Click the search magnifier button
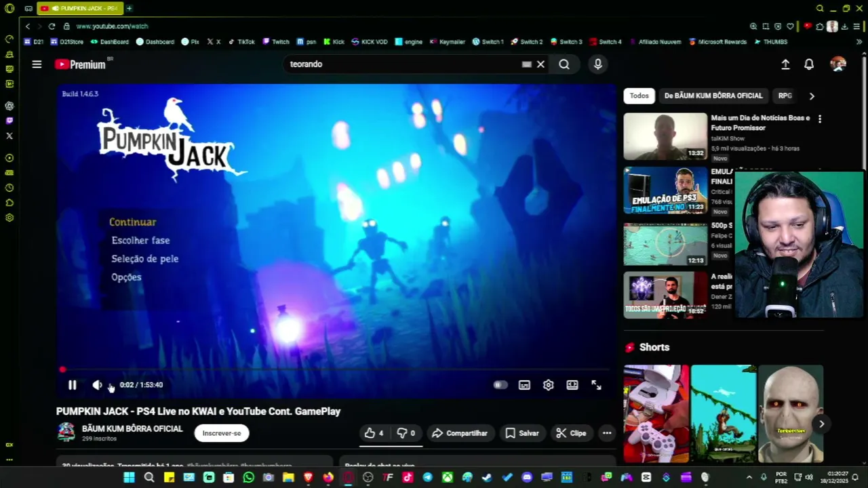Image resolution: width=868 pixels, height=488 pixels. pos(564,64)
